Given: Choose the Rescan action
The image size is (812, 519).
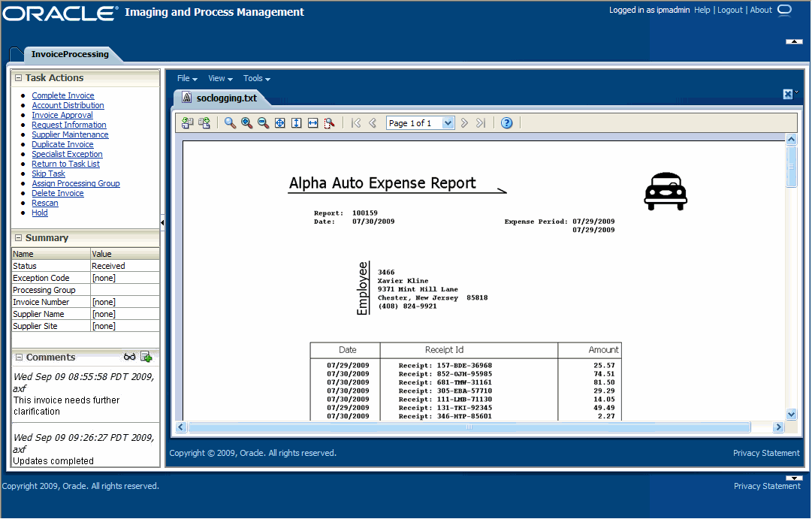Looking at the screenshot, I should 45,203.
